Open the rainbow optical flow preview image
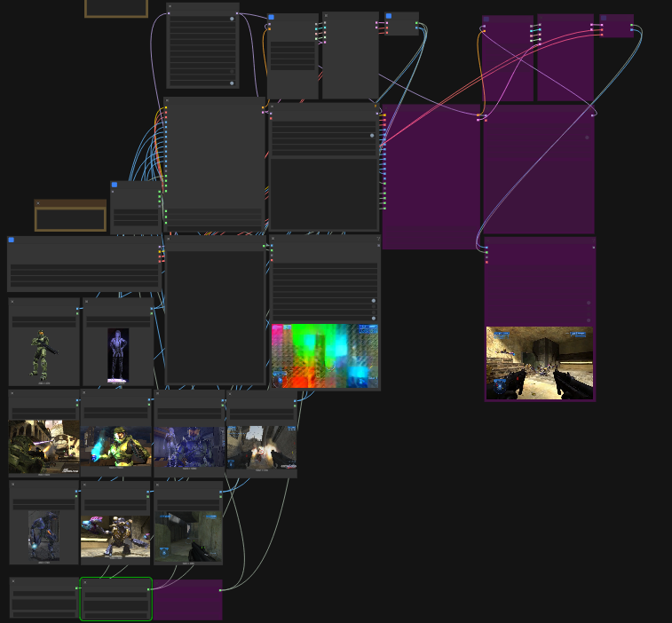The image size is (672, 623). click(x=325, y=356)
